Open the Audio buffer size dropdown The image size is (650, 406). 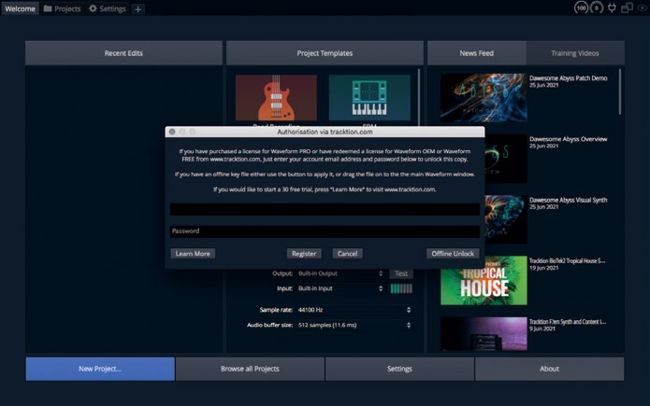(354, 325)
